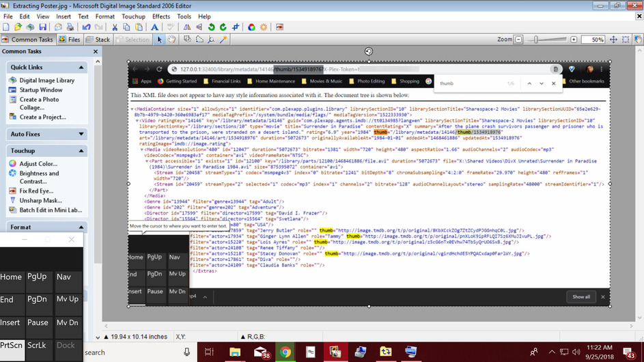Open Batch Edit in Mini Lab
Viewport: 644px width, 362px height.
point(51,210)
